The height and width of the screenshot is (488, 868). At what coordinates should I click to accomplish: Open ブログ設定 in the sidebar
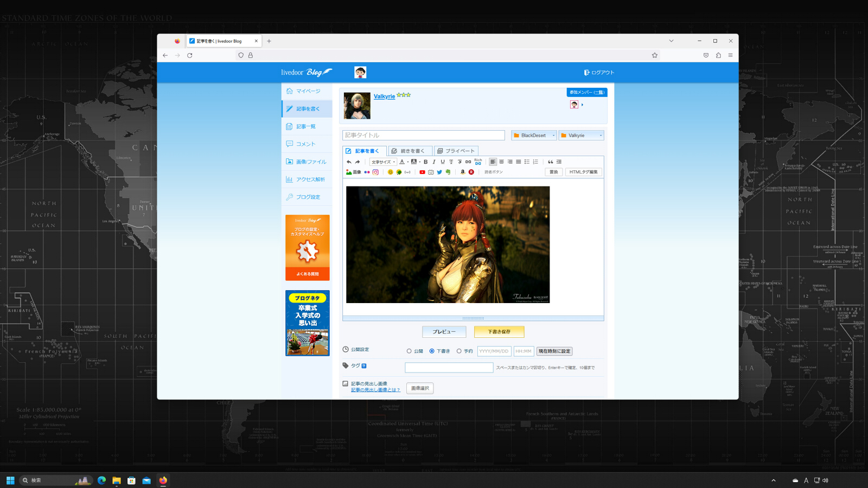307,197
